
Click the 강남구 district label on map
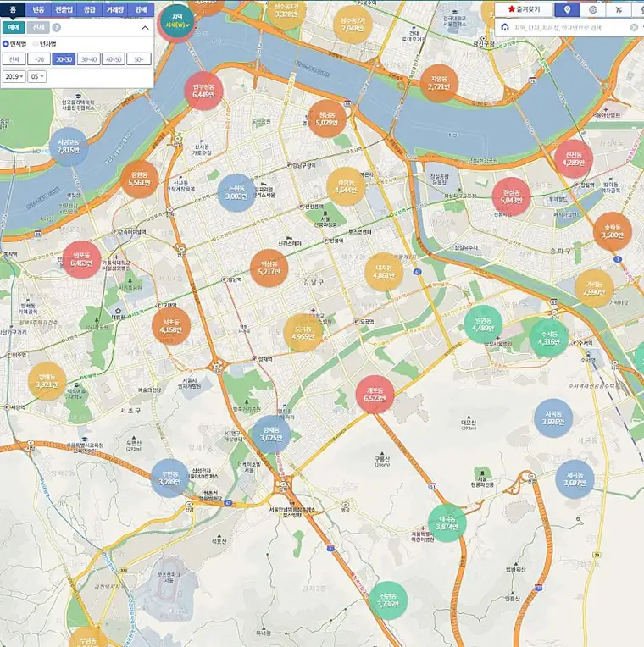point(314,282)
